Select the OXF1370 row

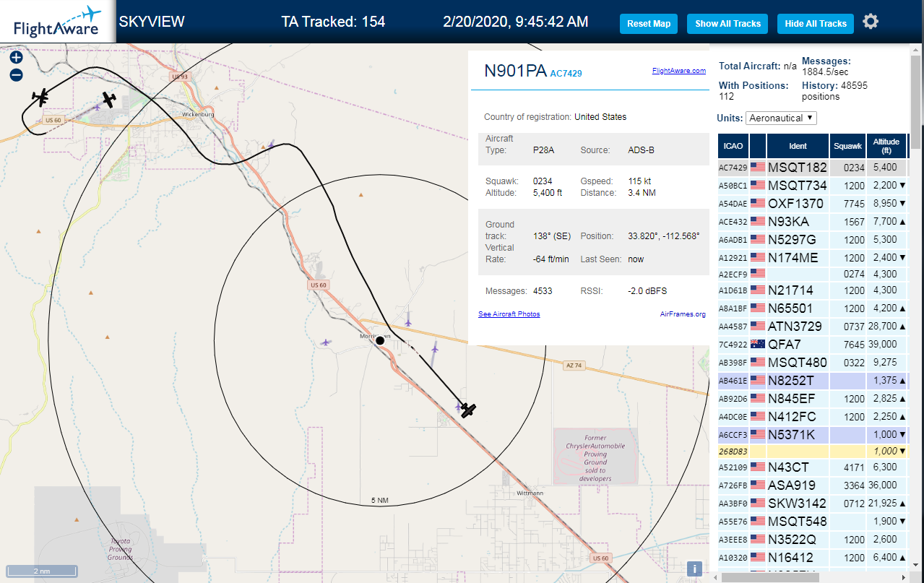pos(812,203)
